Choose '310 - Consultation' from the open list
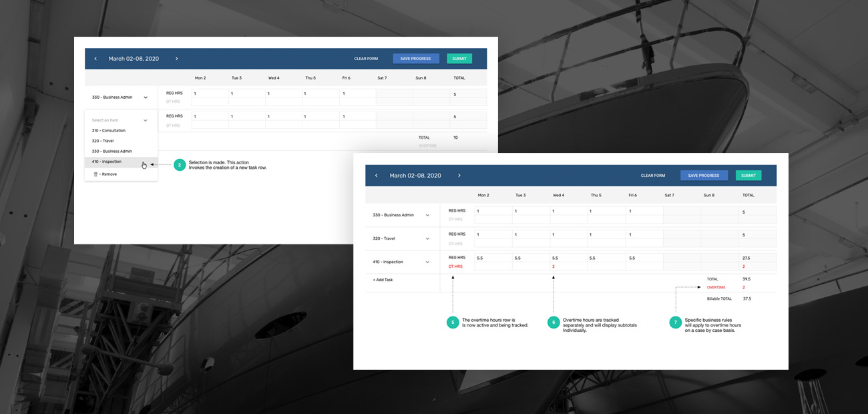 109,131
